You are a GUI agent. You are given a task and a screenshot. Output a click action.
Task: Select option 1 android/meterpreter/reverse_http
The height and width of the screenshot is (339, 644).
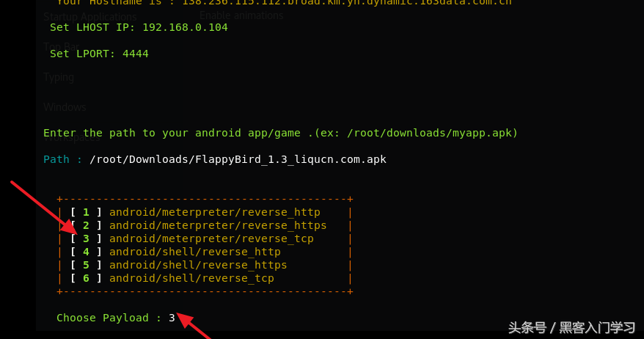pyautogui.click(x=195, y=213)
